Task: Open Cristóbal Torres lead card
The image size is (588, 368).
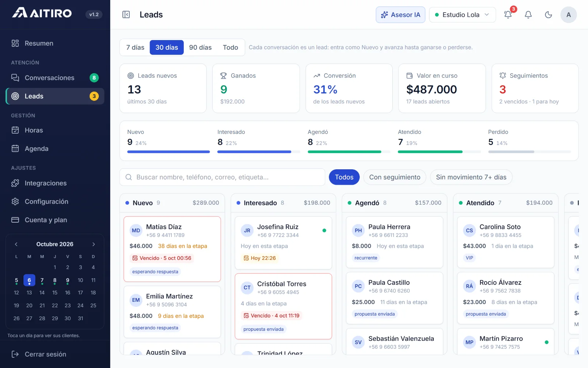Action: [283, 306]
